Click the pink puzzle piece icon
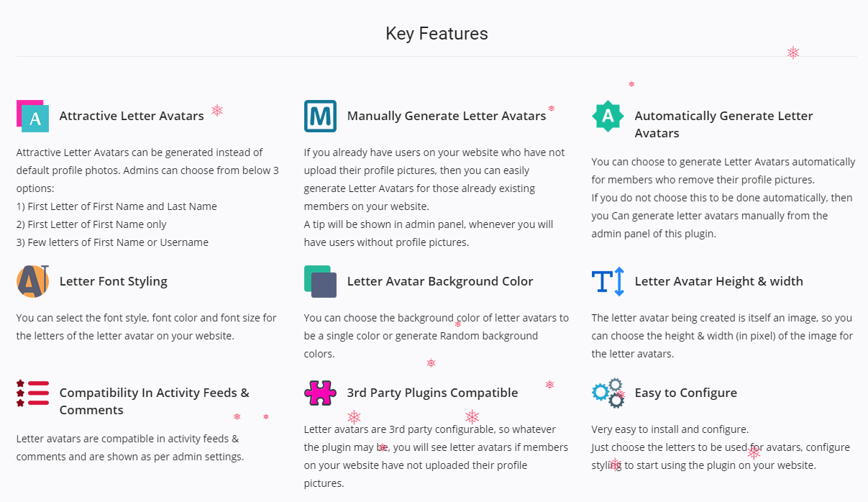This screenshot has width=868, height=502. coord(320,393)
